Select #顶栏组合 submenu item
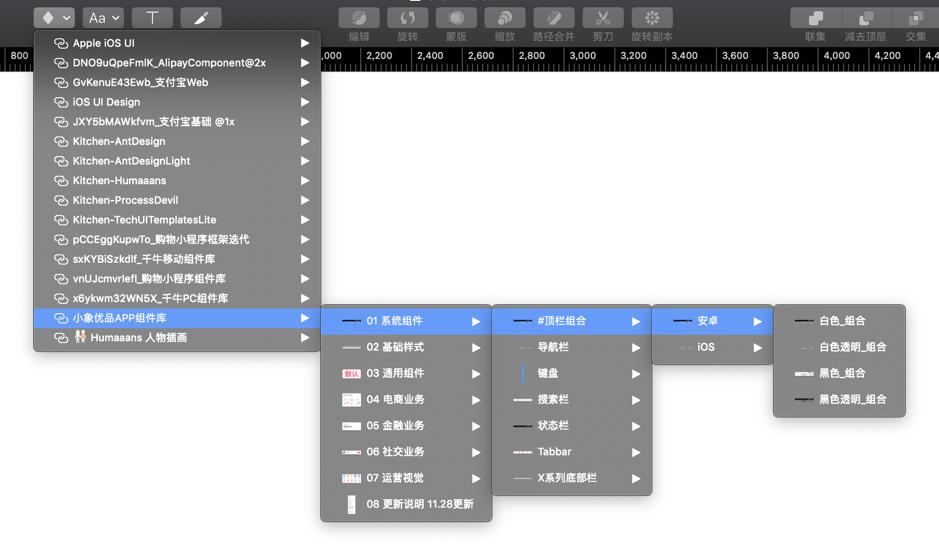Image resolution: width=939 pixels, height=560 pixels. coord(571,321)
